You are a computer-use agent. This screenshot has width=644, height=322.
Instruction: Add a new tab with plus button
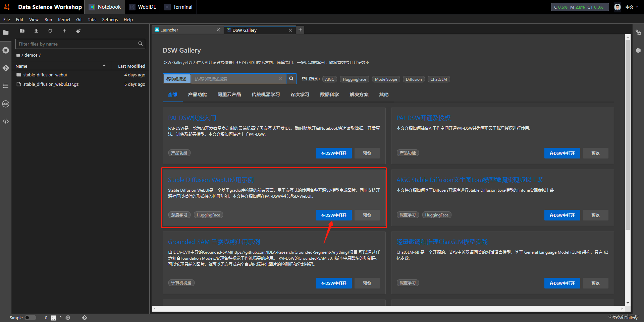coord(300,30)
